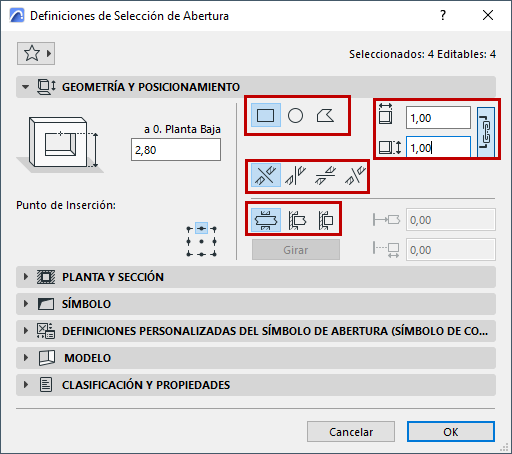
Task: Expand the Símbolo panel
Action: (x=26, y=304)
